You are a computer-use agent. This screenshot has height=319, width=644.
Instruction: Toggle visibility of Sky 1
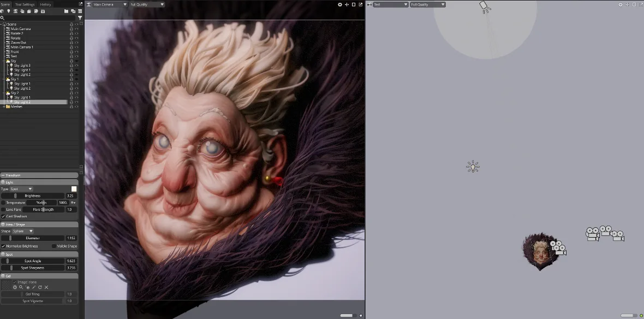coord(76,79)
